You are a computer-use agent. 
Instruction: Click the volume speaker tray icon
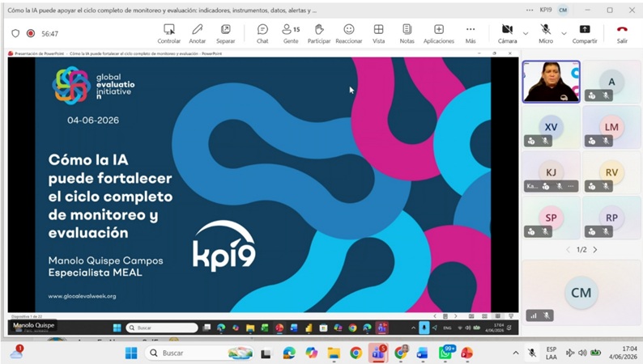click(x=582, y=353)
